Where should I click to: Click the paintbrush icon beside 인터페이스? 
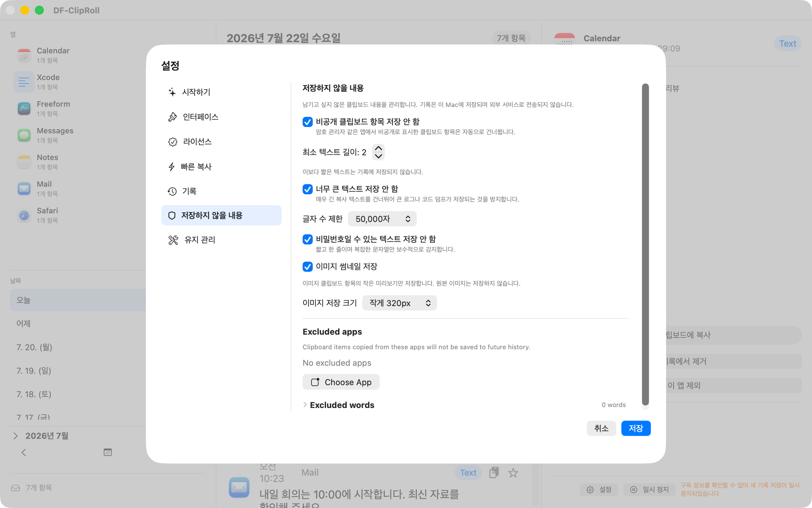[x=173, y=117]
